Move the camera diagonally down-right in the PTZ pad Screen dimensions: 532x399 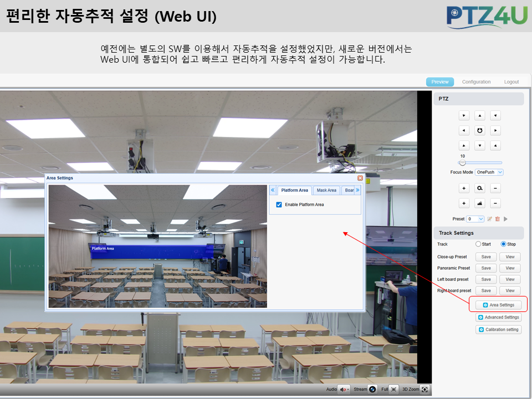click(495, 146)
